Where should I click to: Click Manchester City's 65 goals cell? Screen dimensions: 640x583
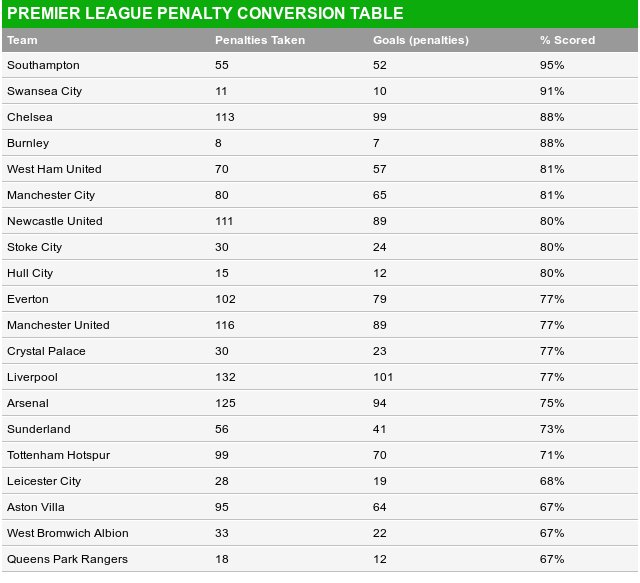380,195
